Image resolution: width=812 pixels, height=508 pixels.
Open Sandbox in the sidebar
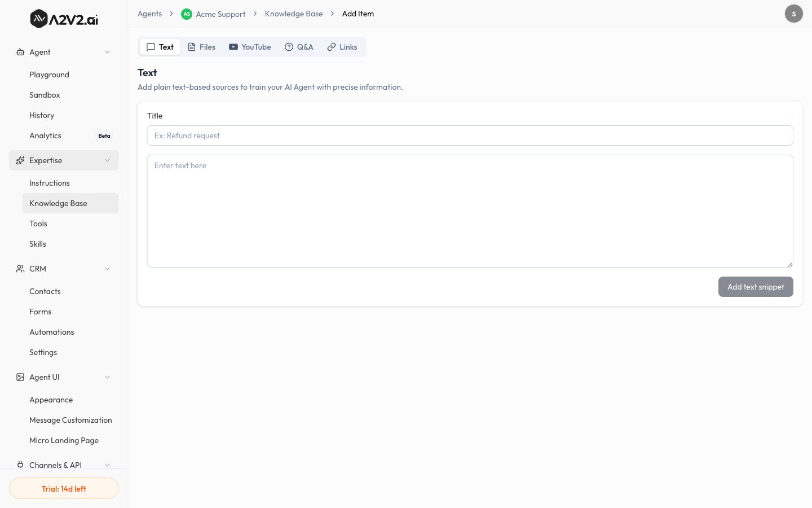(x=70, y=95)
